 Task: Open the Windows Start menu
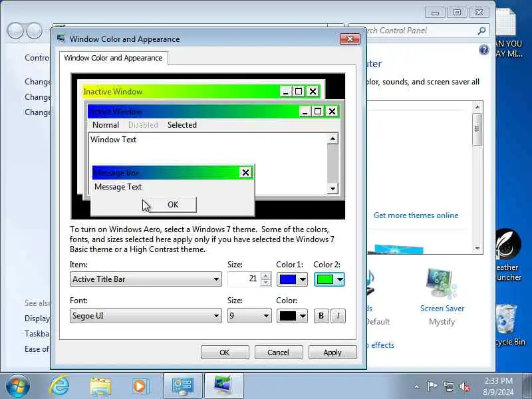point(18,386)
